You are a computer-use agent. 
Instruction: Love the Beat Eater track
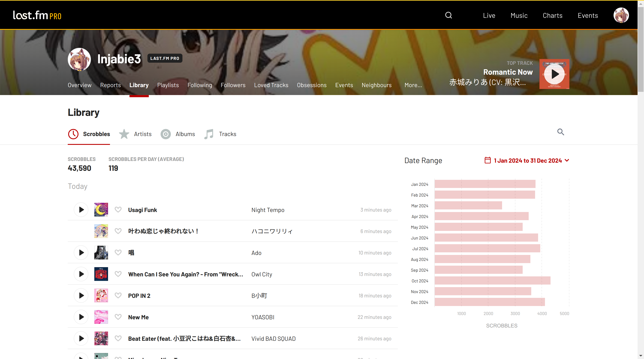[x=118, y=338]
